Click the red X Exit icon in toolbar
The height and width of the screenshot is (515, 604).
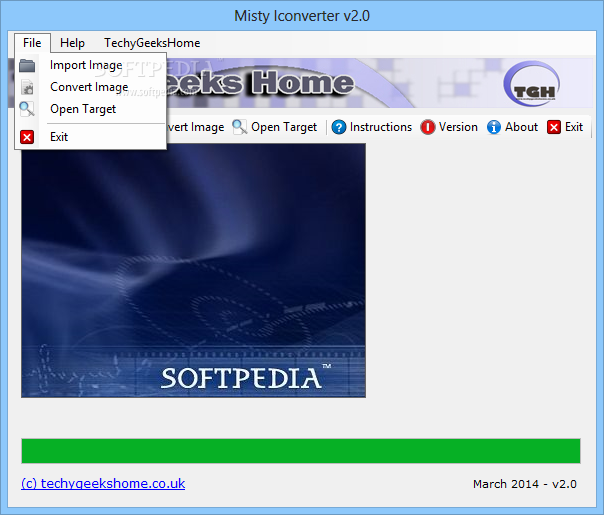click(554, 127)
